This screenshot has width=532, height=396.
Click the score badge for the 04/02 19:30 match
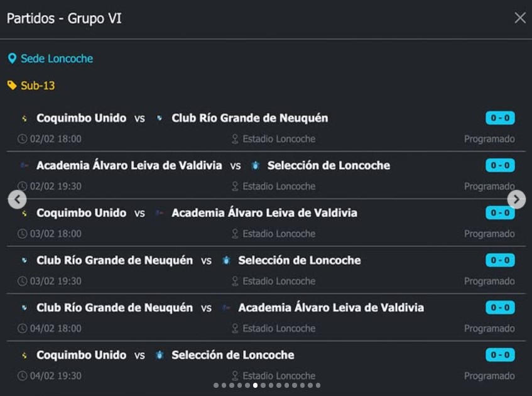[x=500, y=355]
